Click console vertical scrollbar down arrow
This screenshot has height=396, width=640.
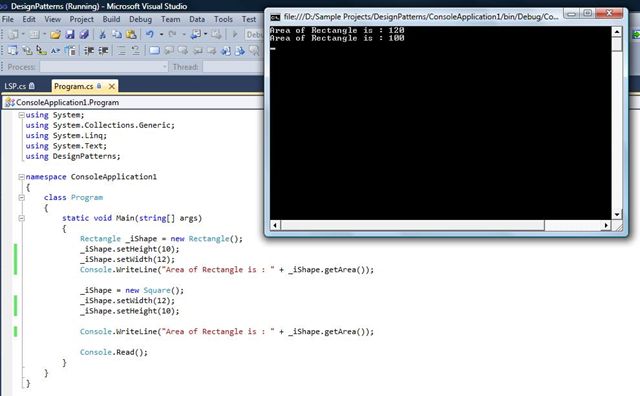[x=617, y=214]
